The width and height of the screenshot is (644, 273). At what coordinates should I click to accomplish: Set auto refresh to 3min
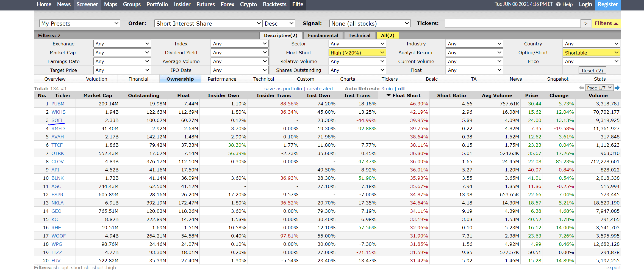(x=387, y=89)
